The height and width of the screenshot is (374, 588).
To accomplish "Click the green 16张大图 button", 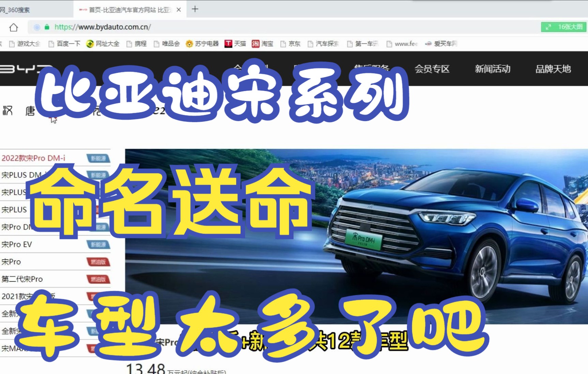I will click(x=563, y=27).
